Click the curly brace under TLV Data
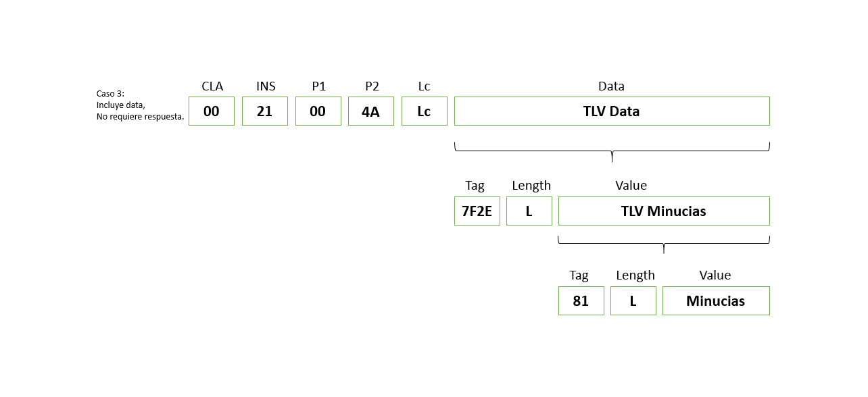868x397 pixels. click(611, 151)
